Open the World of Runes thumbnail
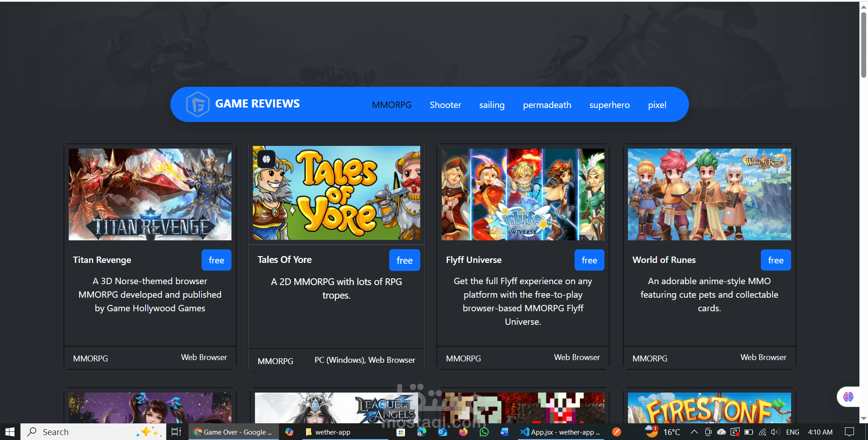868x440 pixels. [709, 194]
